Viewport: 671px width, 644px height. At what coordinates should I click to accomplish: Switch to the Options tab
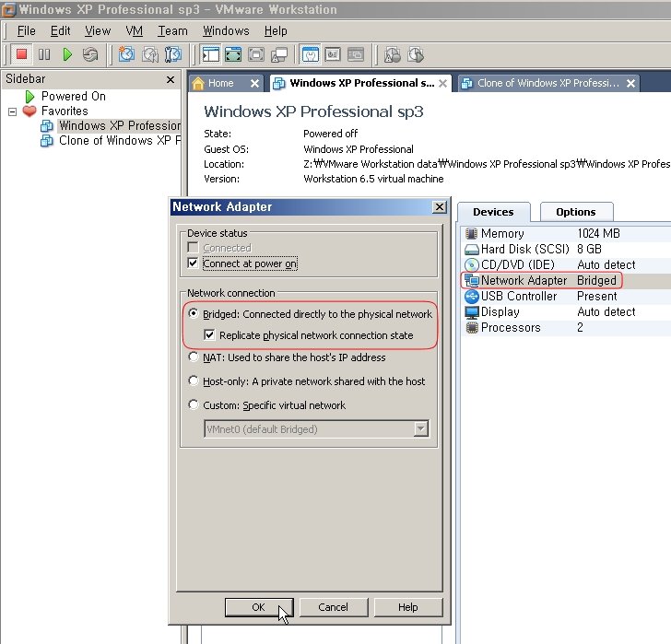click(576, 212)
